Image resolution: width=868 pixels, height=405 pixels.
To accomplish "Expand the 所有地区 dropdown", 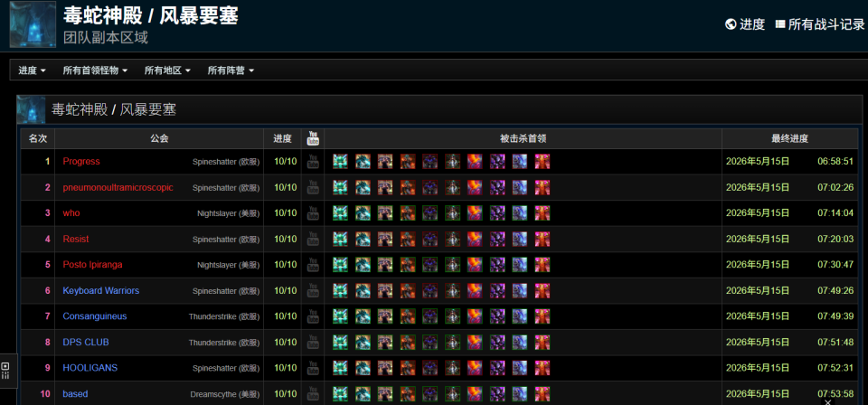I will (168, 71).
